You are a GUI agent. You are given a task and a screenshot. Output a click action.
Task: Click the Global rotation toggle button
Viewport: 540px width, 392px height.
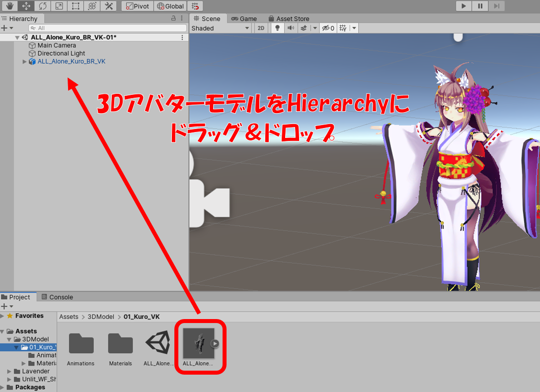click(170, 6)
